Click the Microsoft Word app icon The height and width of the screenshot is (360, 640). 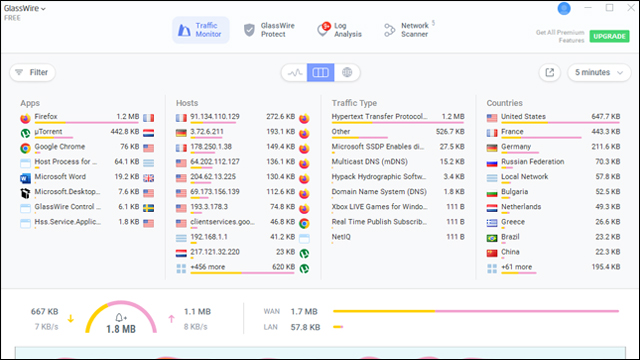click(x=25, y=178)
